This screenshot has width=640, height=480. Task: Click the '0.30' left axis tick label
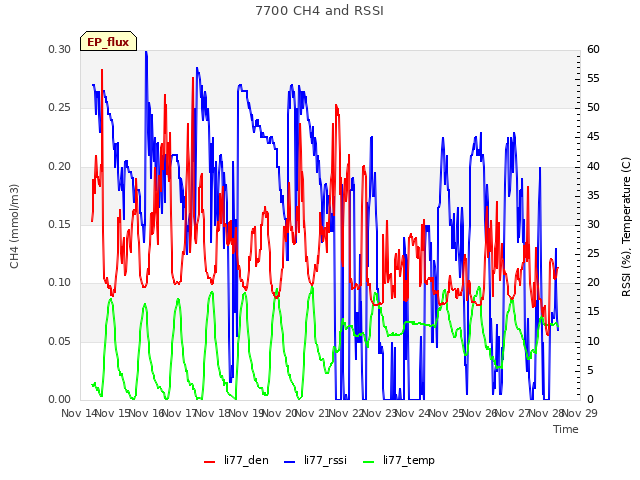point(60,49)
